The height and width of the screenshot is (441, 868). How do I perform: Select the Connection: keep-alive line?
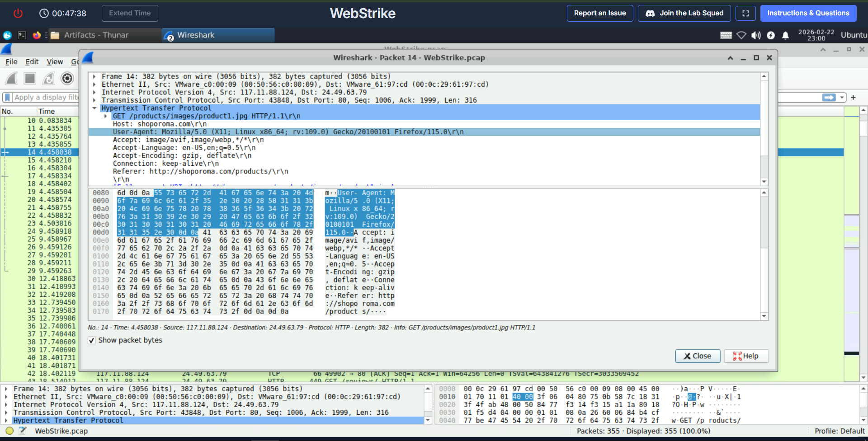[x=166, y=164]
